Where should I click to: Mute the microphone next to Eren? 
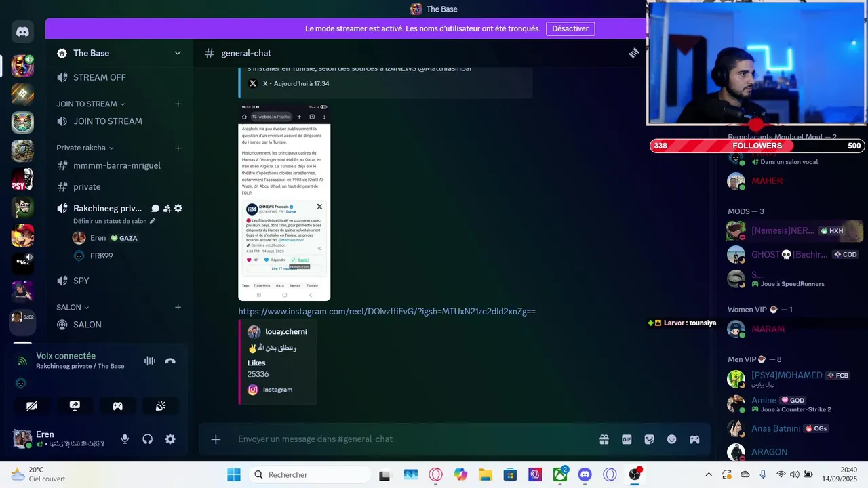pyautogui.click(x=125, y=439)
